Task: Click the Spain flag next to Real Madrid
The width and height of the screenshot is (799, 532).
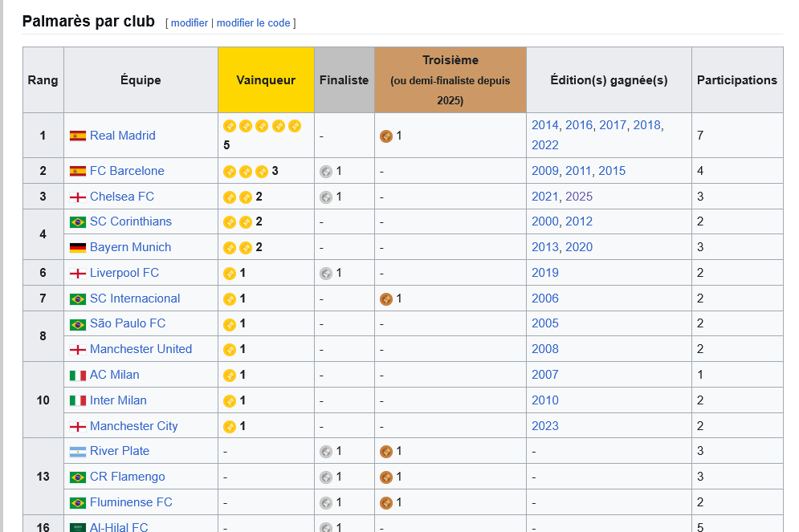Action: (x=77, y=136)
